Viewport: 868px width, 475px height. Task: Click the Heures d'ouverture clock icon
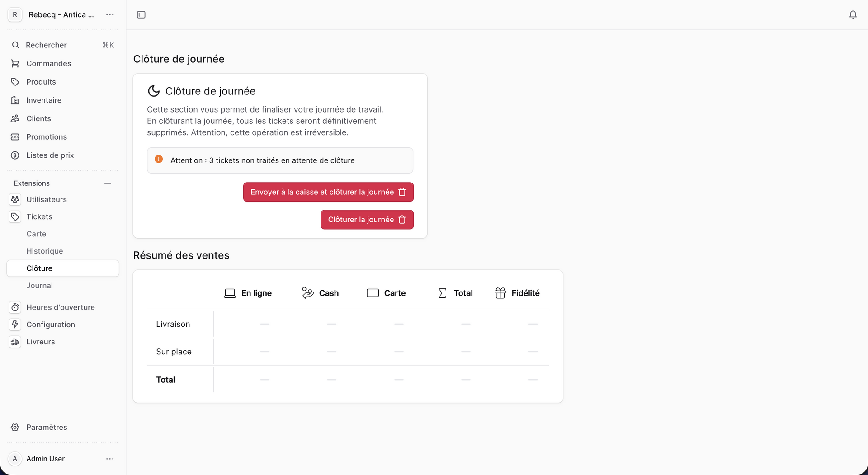(15, 307)
